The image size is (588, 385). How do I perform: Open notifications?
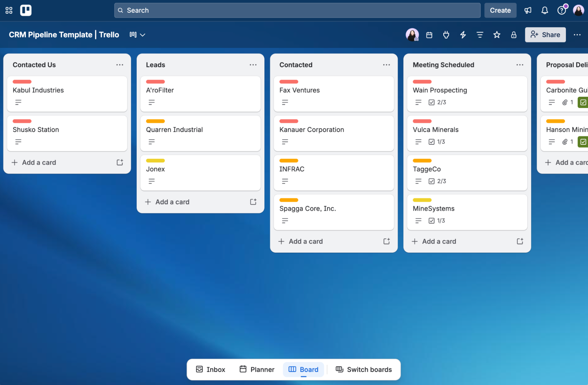click(x=544, y=10)
